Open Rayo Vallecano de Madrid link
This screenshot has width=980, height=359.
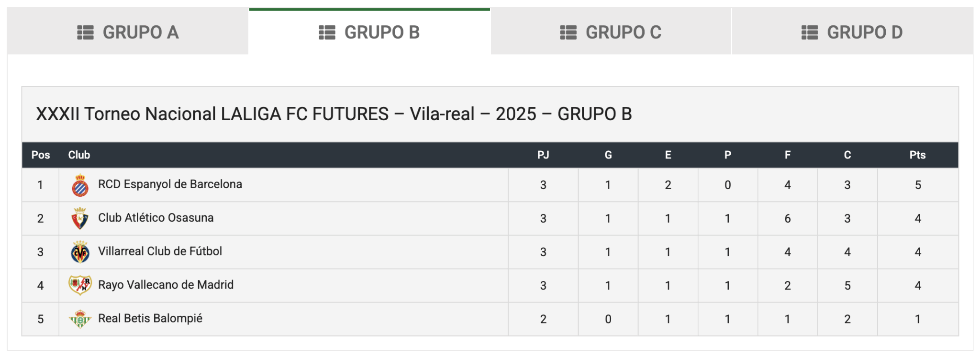166,285
